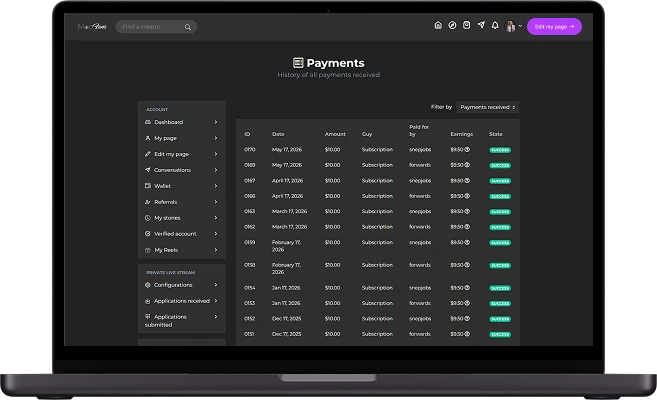View earnings info icon for payment 0169

467,165
